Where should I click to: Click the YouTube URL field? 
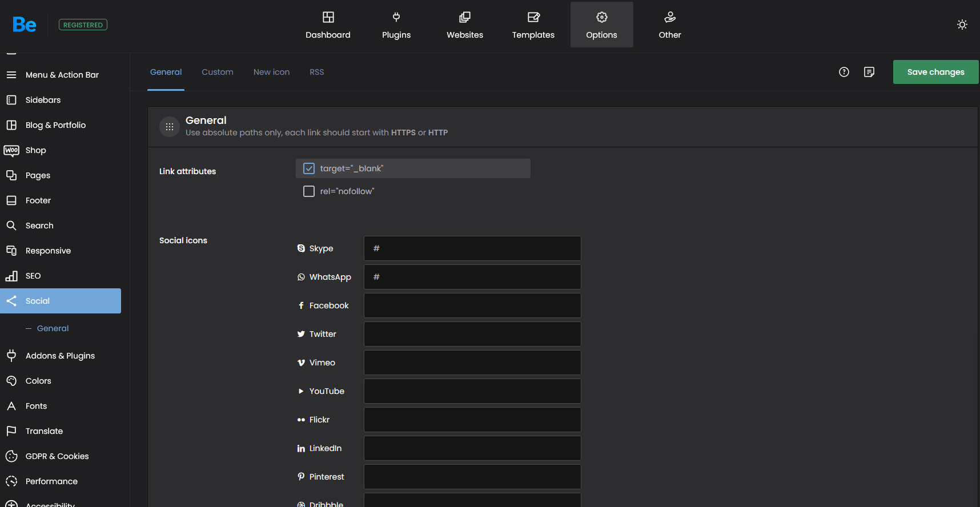[472, 391]
